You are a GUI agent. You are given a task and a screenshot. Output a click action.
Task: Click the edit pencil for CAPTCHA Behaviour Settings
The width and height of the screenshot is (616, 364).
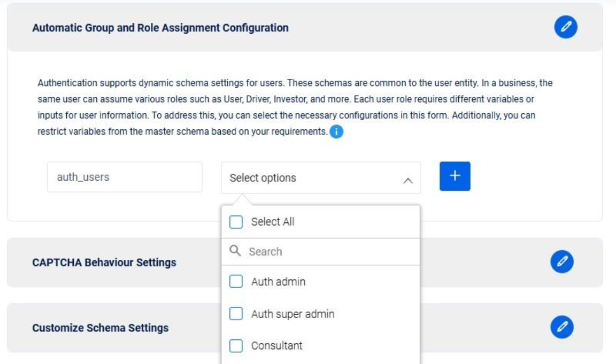[561, 261]
